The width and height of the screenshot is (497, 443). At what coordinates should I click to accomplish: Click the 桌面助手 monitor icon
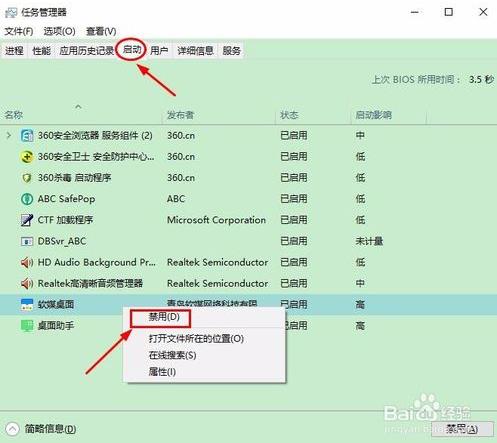[27, 325]
